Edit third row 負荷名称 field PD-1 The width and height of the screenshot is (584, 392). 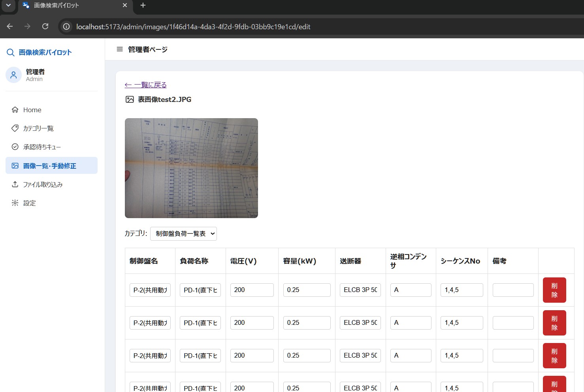click(200, 356)
